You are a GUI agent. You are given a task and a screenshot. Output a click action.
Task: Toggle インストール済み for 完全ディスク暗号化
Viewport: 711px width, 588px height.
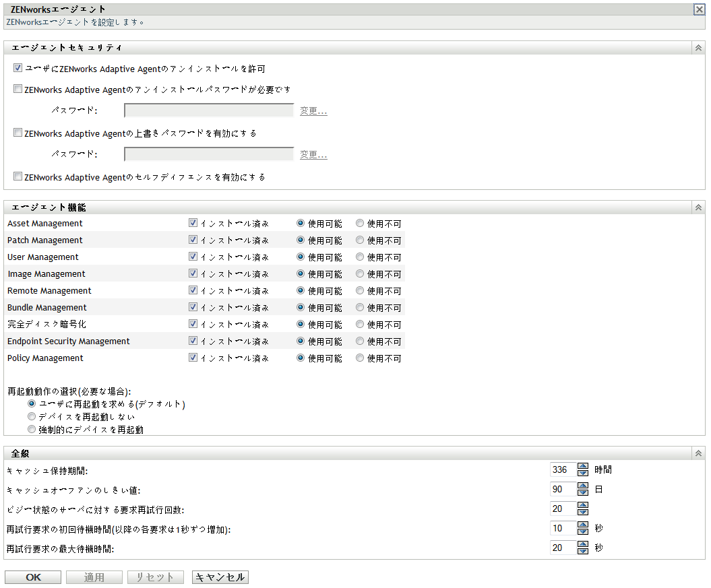(x=193, y=324)
